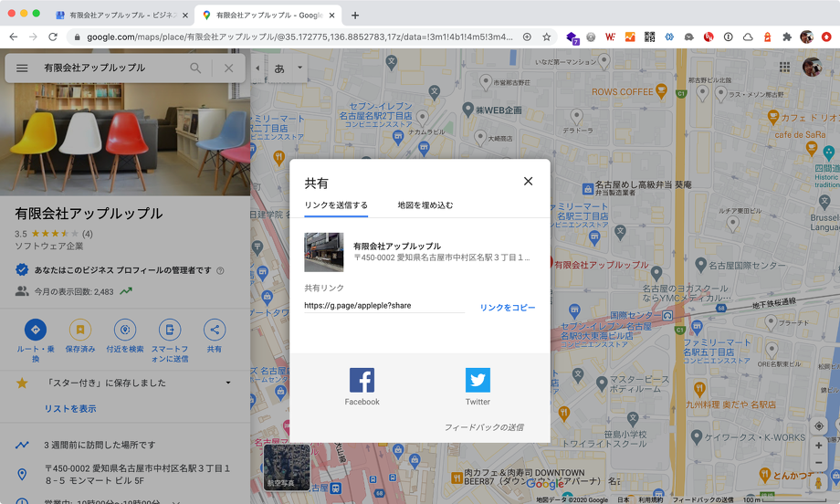Screen dimensions: 840x504
Task: Open the Japanese input method dropdown
Action: [x=299, y=68]
